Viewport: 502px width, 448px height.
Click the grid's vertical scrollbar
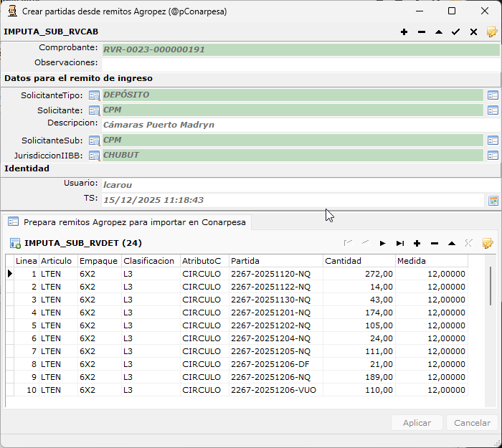click(491, 287)
